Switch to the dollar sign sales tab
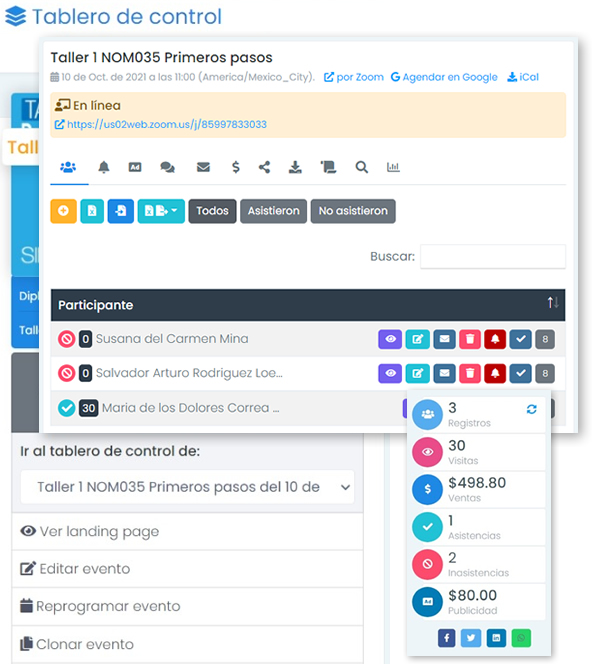 [x=236, y=167]
